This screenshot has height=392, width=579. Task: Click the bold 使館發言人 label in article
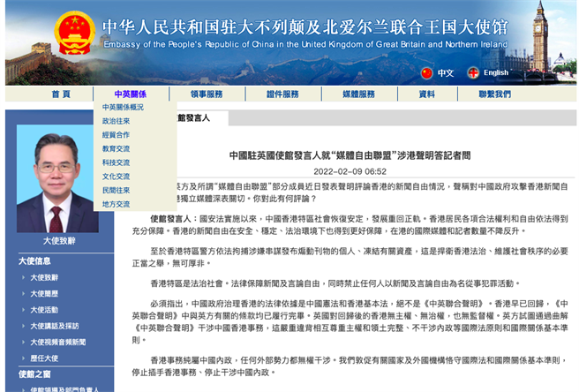(170, 219)
